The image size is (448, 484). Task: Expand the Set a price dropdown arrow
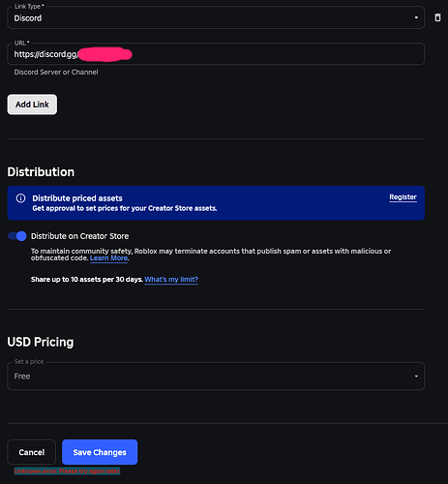click(x=416, y=377)
